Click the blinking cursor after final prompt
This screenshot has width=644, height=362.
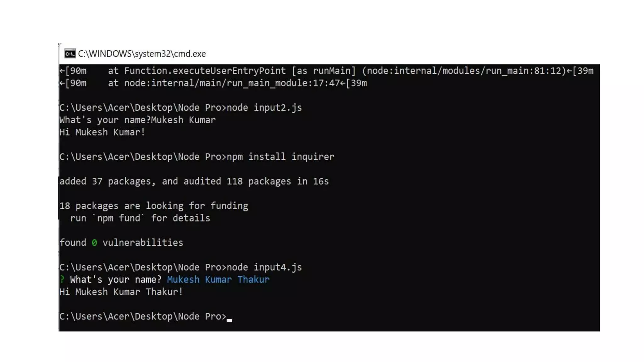click(x=229, y=320)
